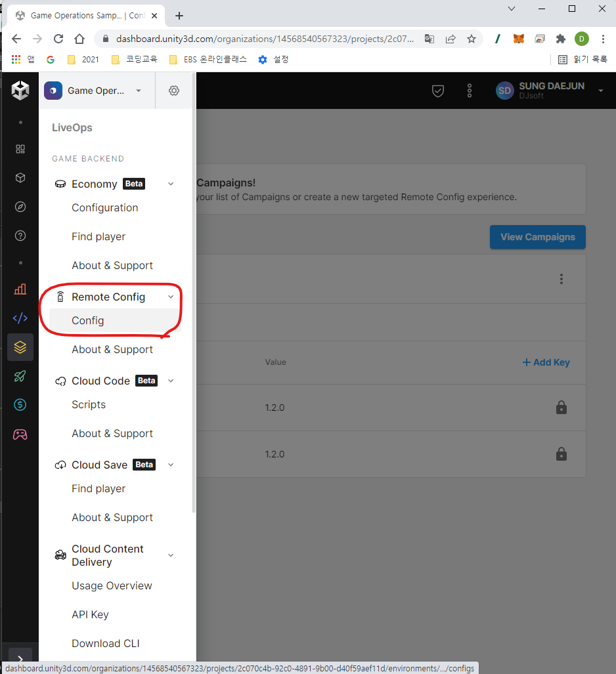Open About & Support under Remote Config

112,349
